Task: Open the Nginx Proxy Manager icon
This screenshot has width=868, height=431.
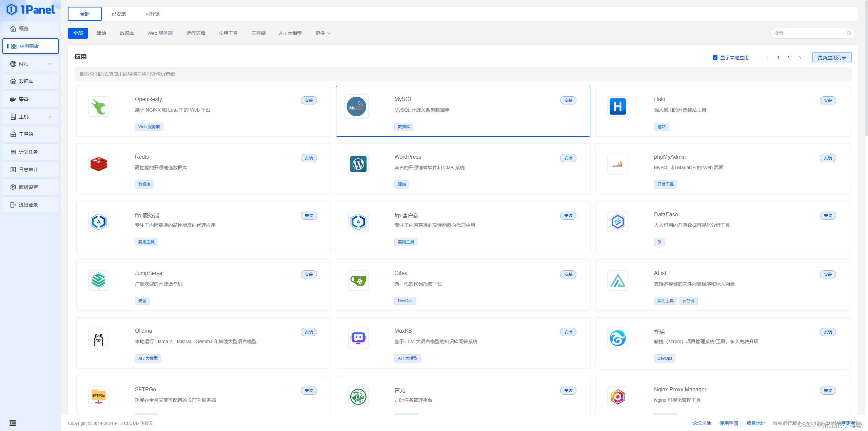Action: pyautogui.click(x=618, y=397)
